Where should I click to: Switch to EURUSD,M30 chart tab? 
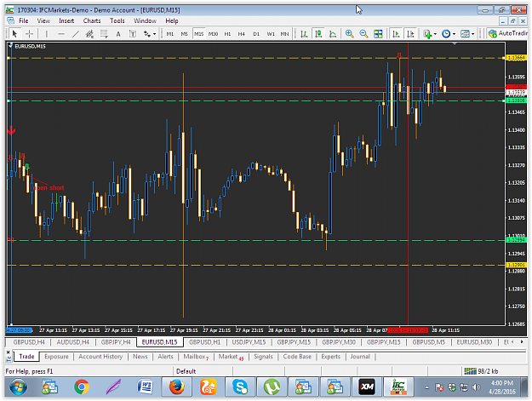pyautogui.click(x=474, y=342)
